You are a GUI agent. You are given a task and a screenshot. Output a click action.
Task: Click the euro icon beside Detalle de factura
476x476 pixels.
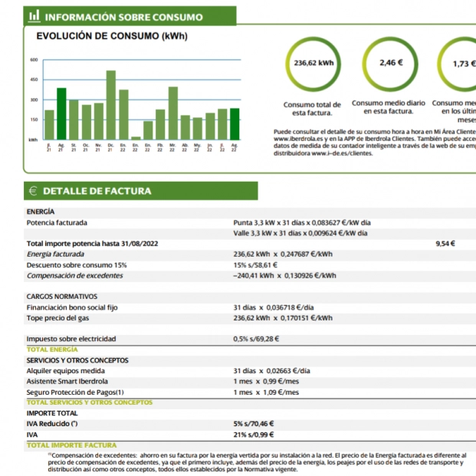34,191
